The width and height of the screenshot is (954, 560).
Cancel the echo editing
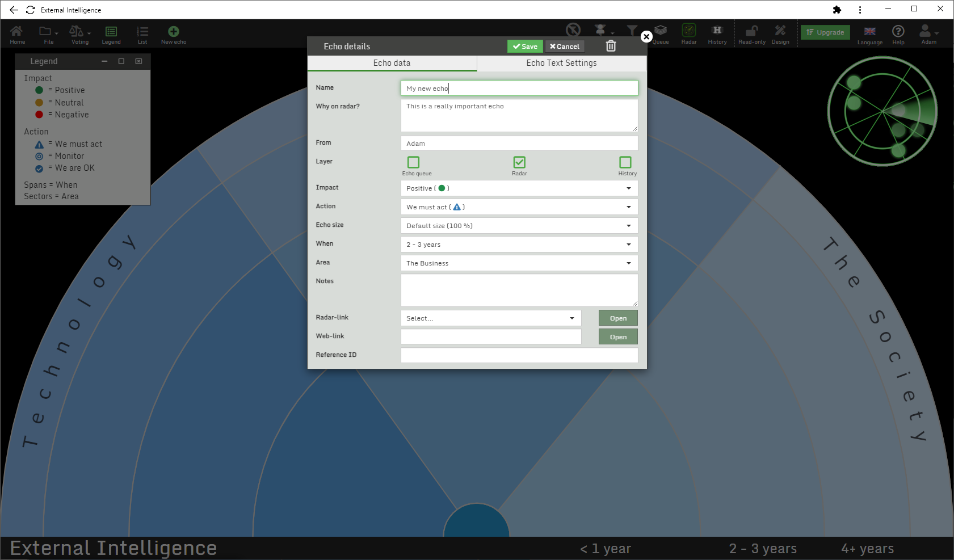pyautogui.click(x=565, y=47)
